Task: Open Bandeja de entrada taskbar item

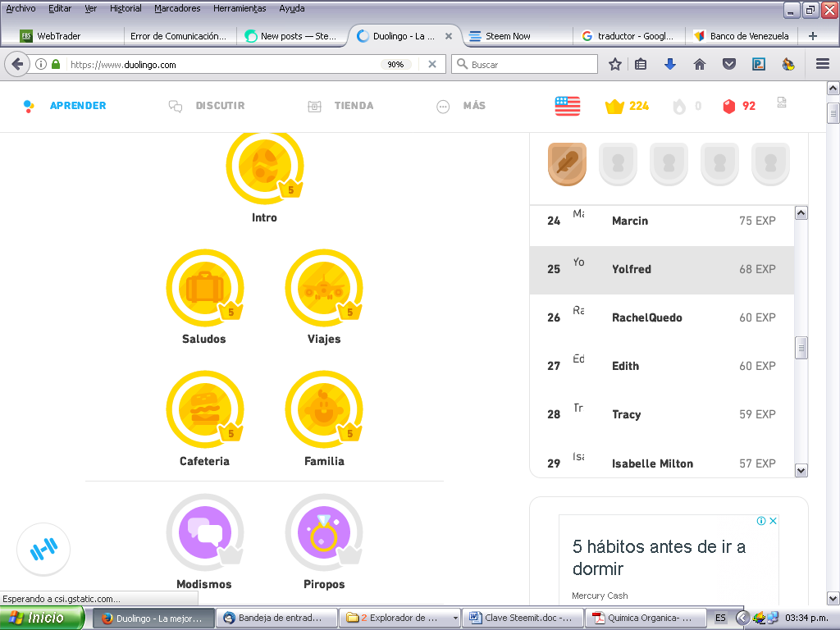Action: (x=276, y=618)
